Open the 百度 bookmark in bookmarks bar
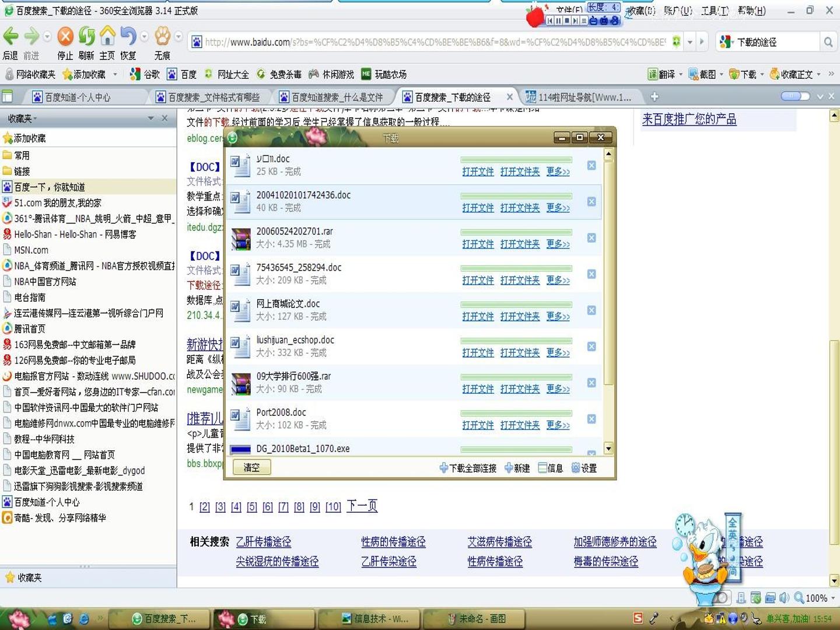Viewport: 840px width, 630px height. tap(181, 74)
